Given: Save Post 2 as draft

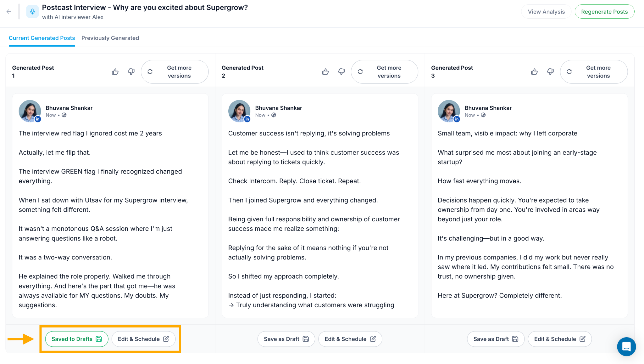Looking at the screenshot, I should click(x=286, y=339).
